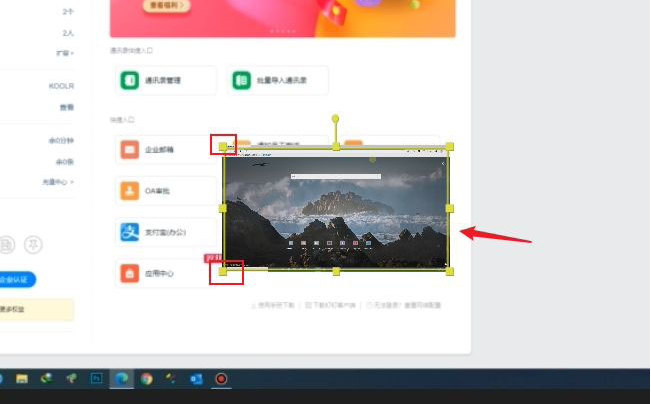Click the right-middle edge handle of selected image
Viewport: 651px width, 404px height.
tap(450, 208)
